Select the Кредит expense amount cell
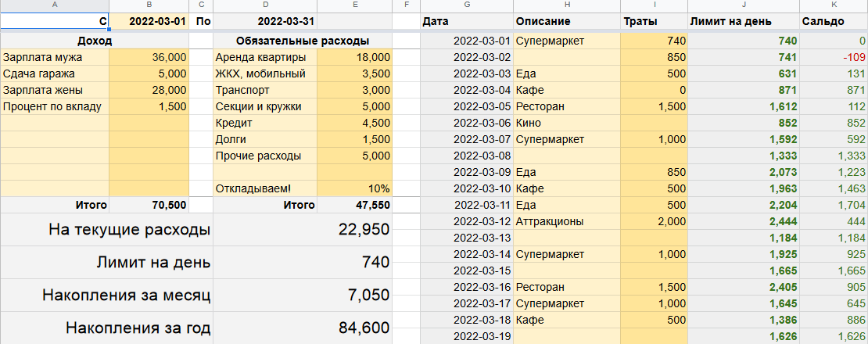The height and width of the screenshot is (344, 868). click(355, 123)
